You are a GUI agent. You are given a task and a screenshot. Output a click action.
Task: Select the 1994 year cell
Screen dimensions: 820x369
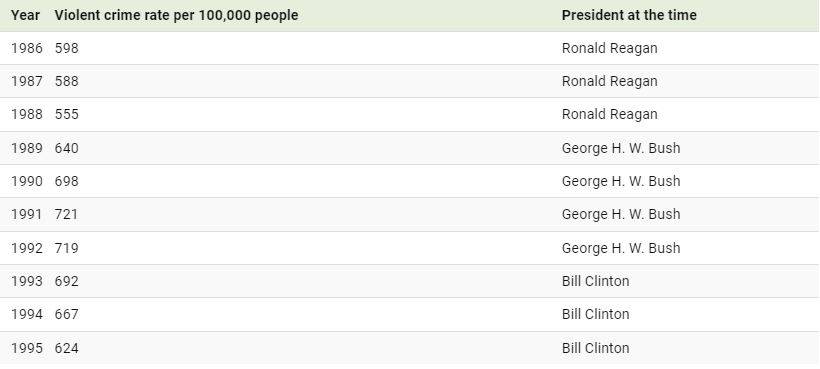[27, 314]
